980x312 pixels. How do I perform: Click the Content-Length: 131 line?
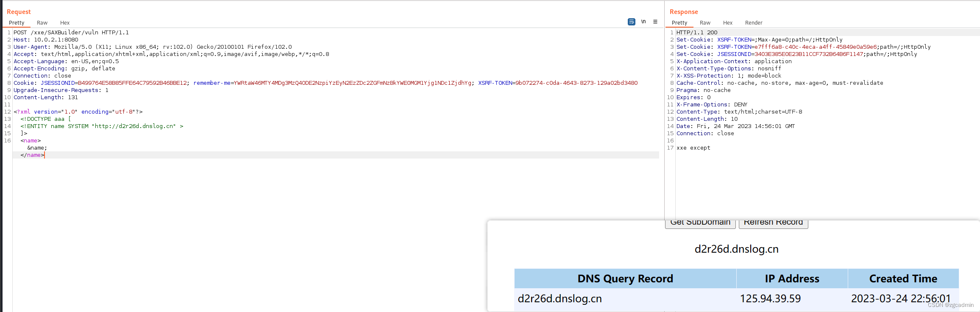[x=46, y=97]
